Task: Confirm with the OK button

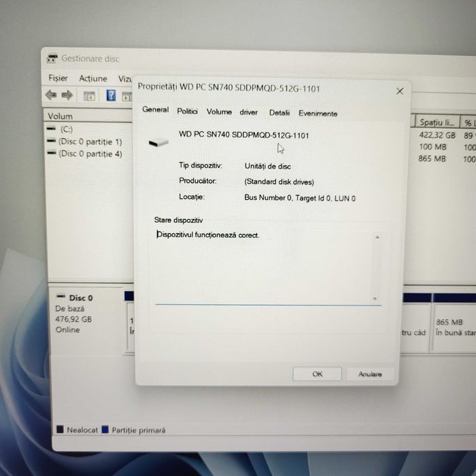Action: (x=318, y=374)
